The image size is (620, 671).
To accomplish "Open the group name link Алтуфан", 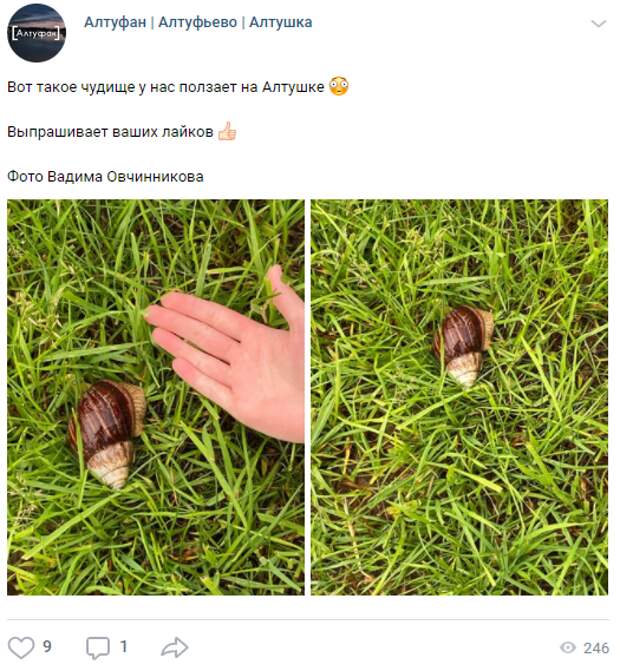I will pos(115,22).
